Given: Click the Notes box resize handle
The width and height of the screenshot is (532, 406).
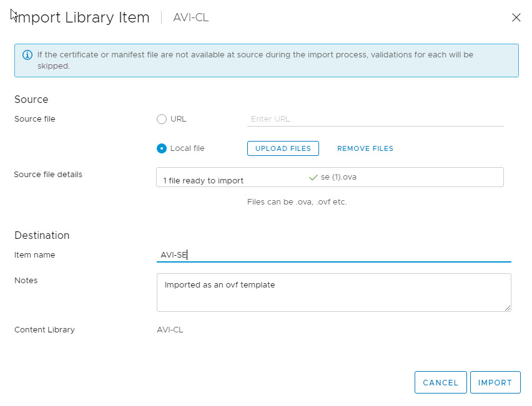Looking at the screenshot, I should click(x=507, y=307).
